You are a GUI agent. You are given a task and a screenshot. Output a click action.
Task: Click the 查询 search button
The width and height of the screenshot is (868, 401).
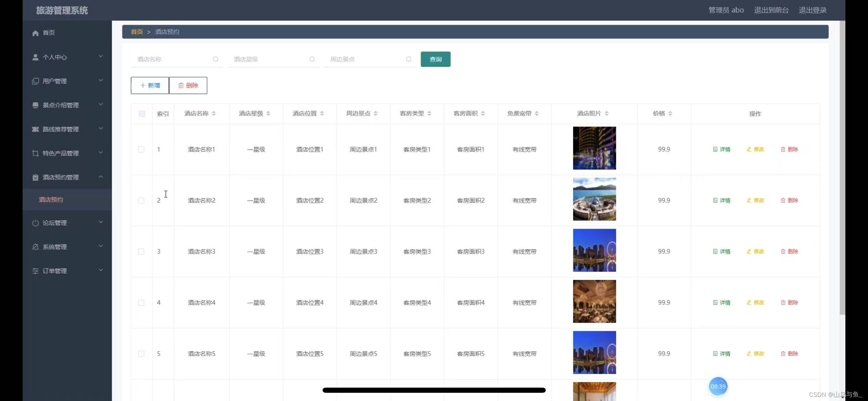coord(435,59)
